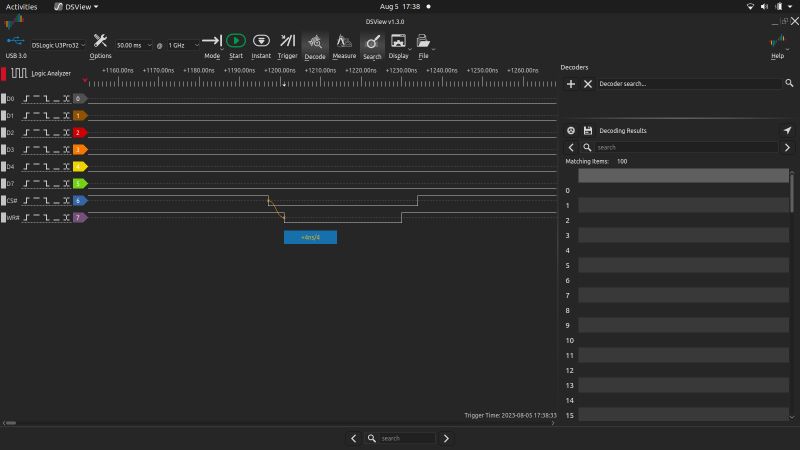Click the decoder search magnifier icon
Screen dimensions: 800x450
tap(789, 83)
